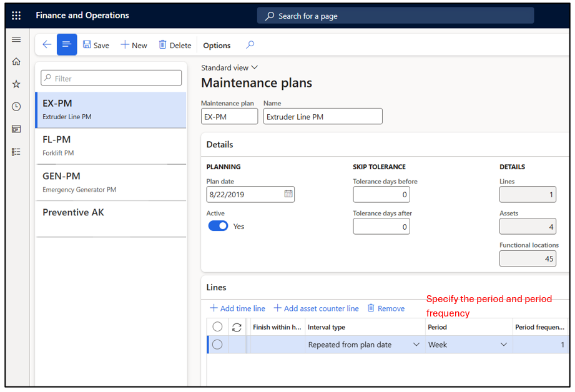575x392 pixels.
Task: Click Tolerance days after field
Action: (x=381, y=226)
